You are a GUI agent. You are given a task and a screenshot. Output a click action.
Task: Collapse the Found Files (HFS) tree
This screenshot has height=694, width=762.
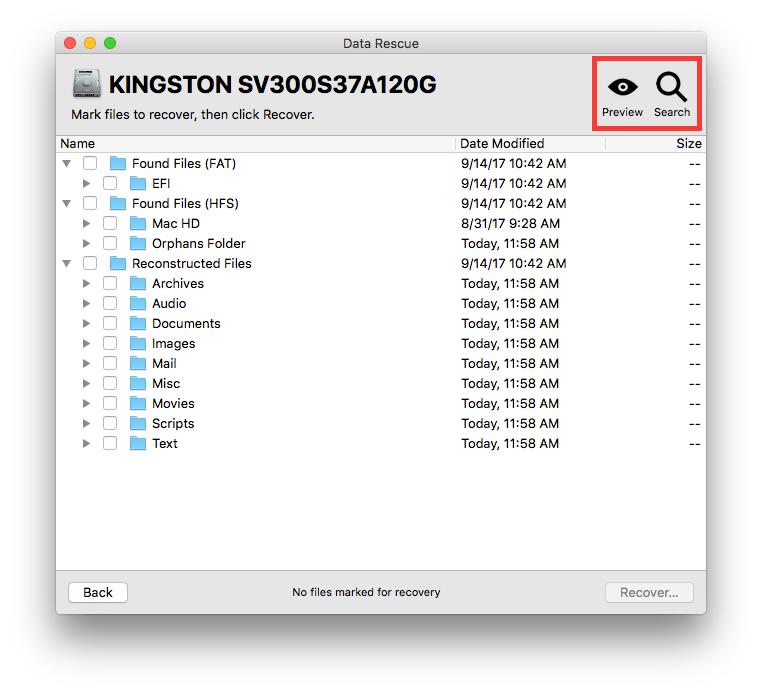pos(67,203)
